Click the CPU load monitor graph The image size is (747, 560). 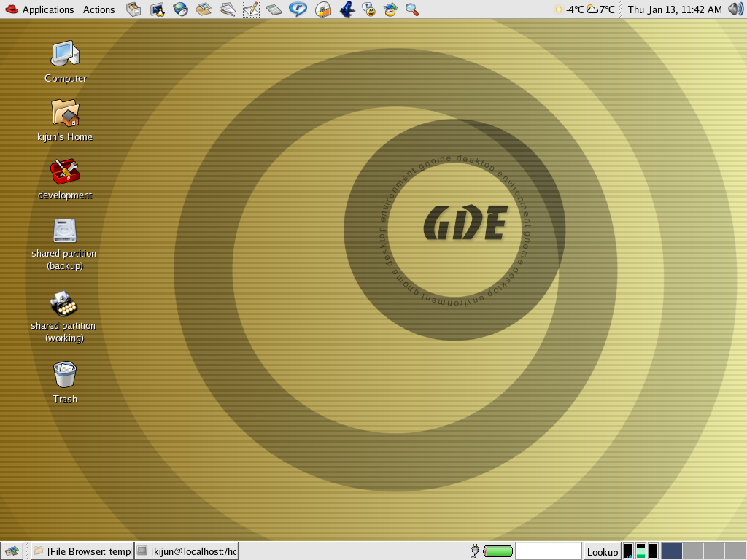point(629,551)
